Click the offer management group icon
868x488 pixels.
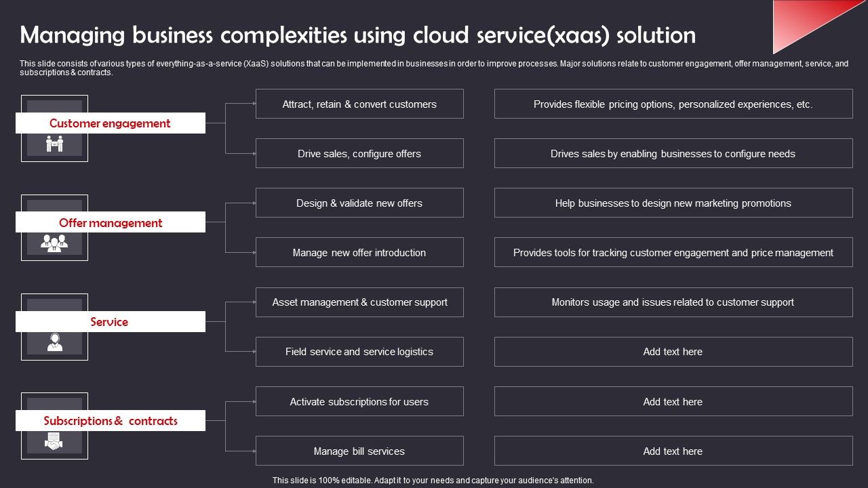[x=54, y=243]
